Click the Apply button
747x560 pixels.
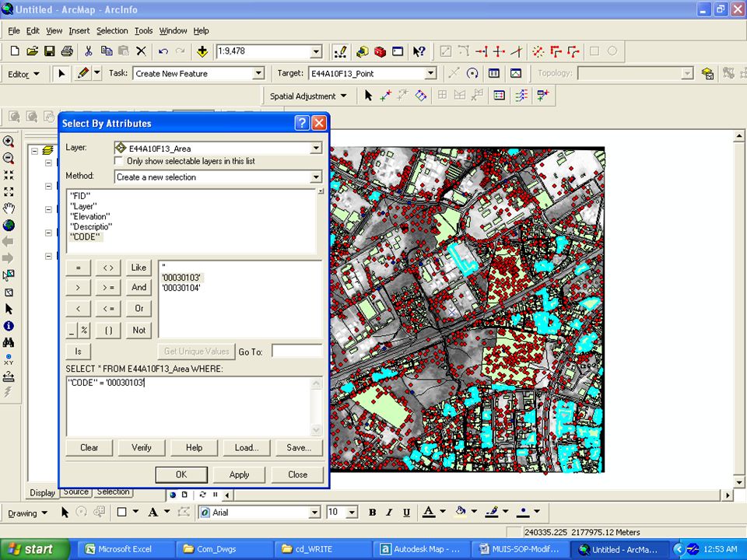239,474
